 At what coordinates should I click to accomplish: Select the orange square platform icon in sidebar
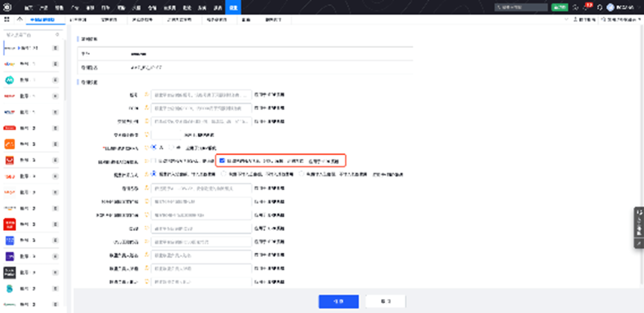(x=9, y=144)
